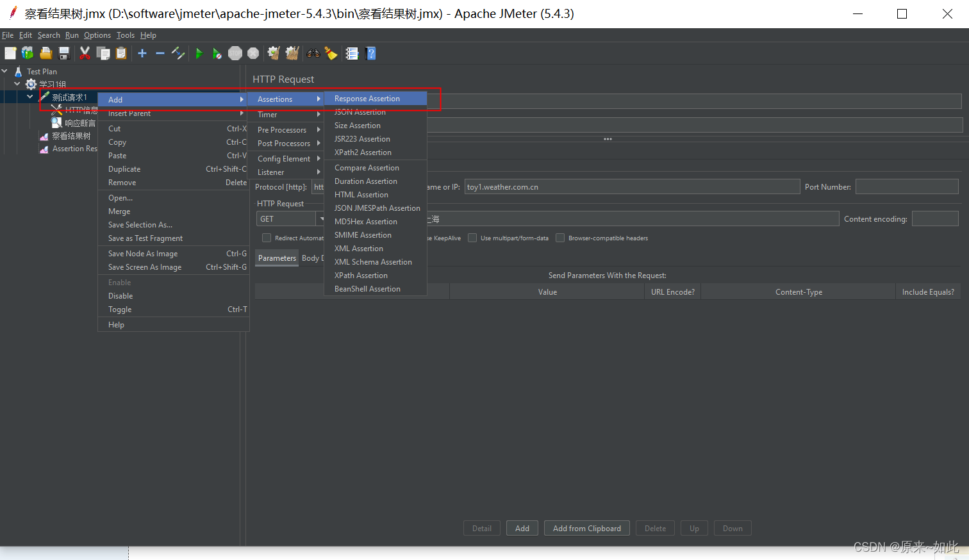
Task: Expand the Post Processors submenu
Action: click(x=285, y=144)
